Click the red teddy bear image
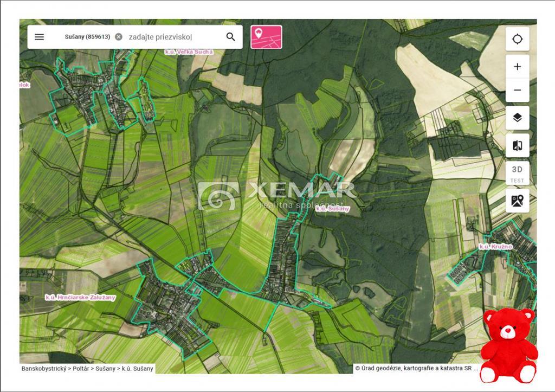 point(508,345)
